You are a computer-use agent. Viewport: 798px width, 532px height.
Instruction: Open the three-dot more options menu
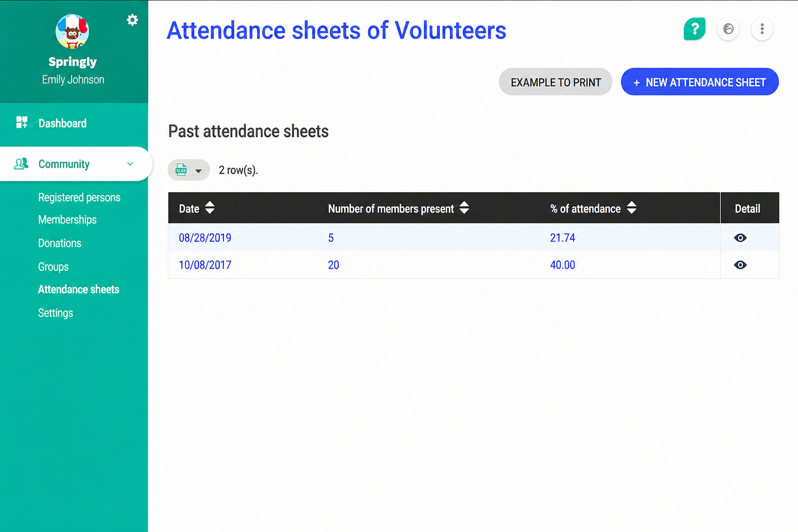[762, 29]
